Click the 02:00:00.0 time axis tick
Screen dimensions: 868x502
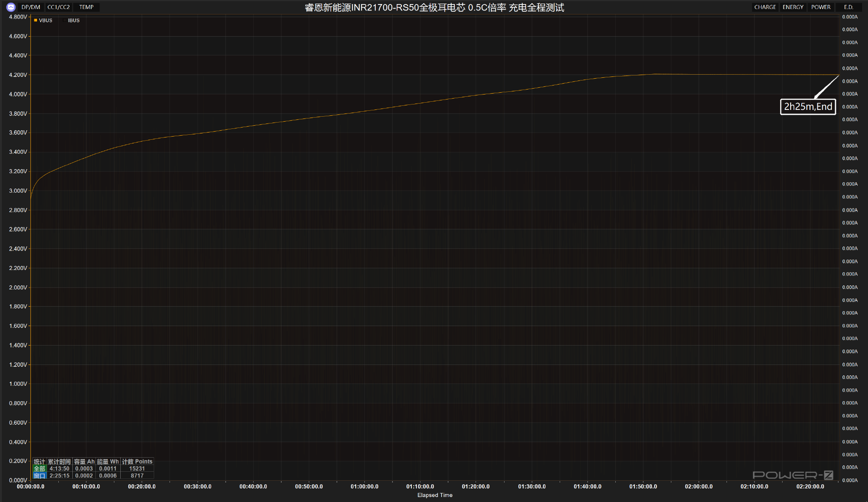698,487
